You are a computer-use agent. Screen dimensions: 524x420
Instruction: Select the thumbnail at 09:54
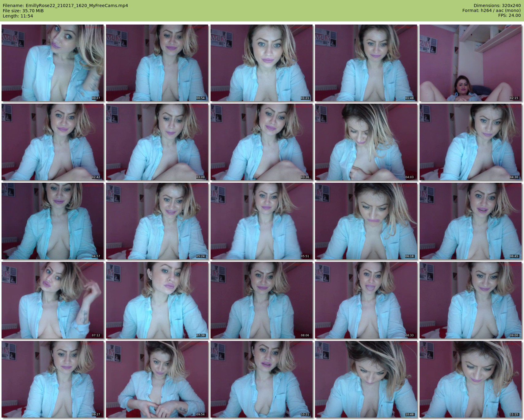[x=157, y=379]
